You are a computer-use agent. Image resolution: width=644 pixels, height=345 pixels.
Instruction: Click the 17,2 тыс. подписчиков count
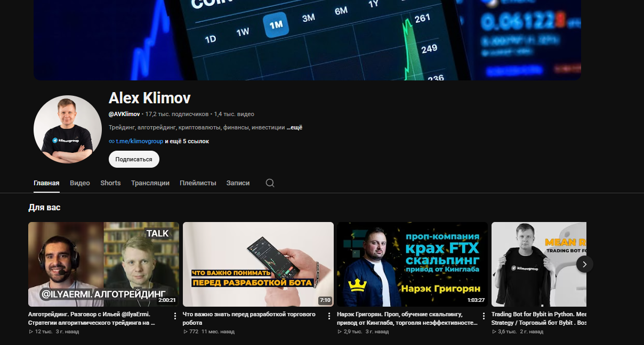177,114
